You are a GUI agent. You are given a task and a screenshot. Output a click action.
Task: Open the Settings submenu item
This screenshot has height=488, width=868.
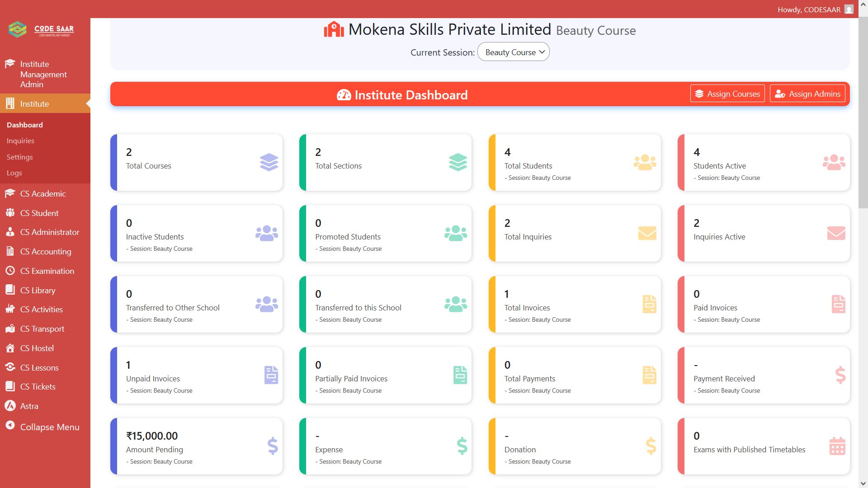click(19, 157)
